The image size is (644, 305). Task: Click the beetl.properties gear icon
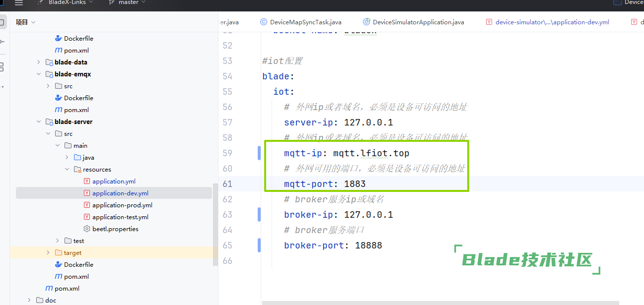pyautogui.click(x=87, y=229)
